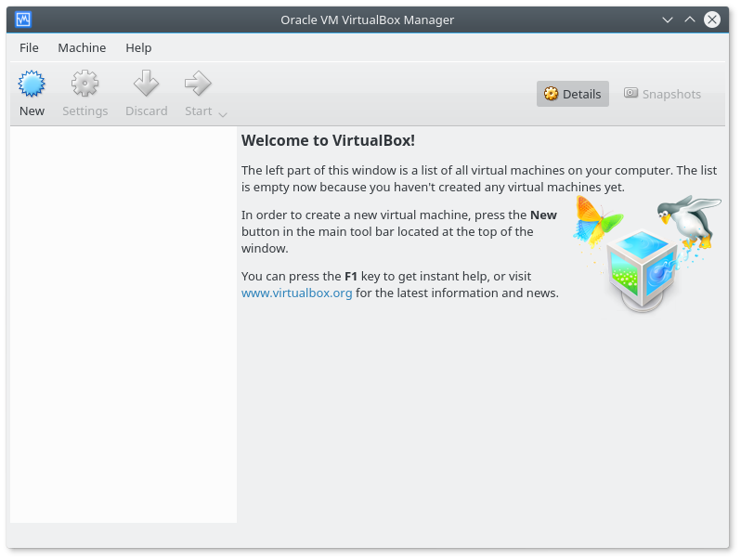Open the File menu
The height and width of the screenshot is (560, 741).
[x=29, y=47]
